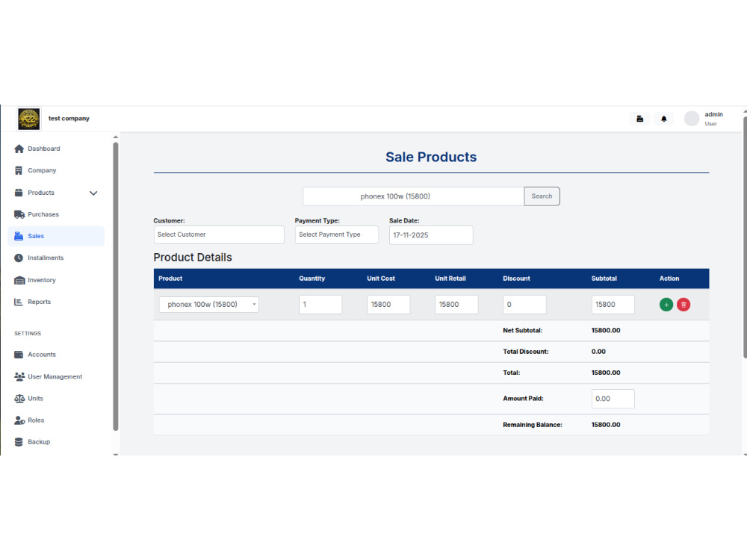This screenshot has height=560, width=747.
Task: Click the Products box icon
Action: (x=19, y=193)
